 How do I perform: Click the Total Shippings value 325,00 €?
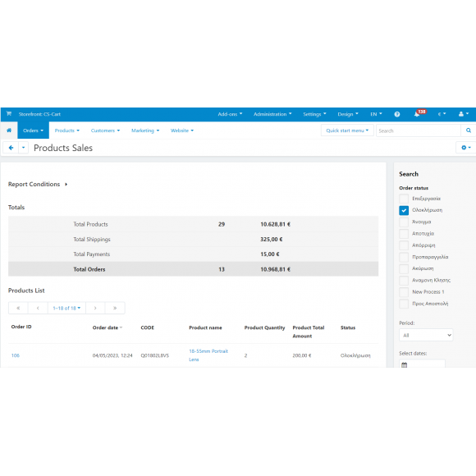tap(271, 239)
